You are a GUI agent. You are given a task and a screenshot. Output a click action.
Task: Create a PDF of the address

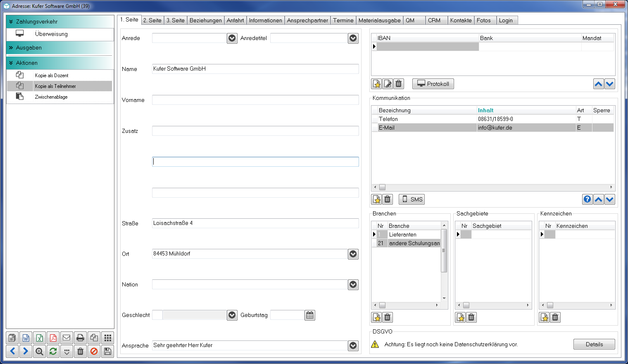click(53, 338)
